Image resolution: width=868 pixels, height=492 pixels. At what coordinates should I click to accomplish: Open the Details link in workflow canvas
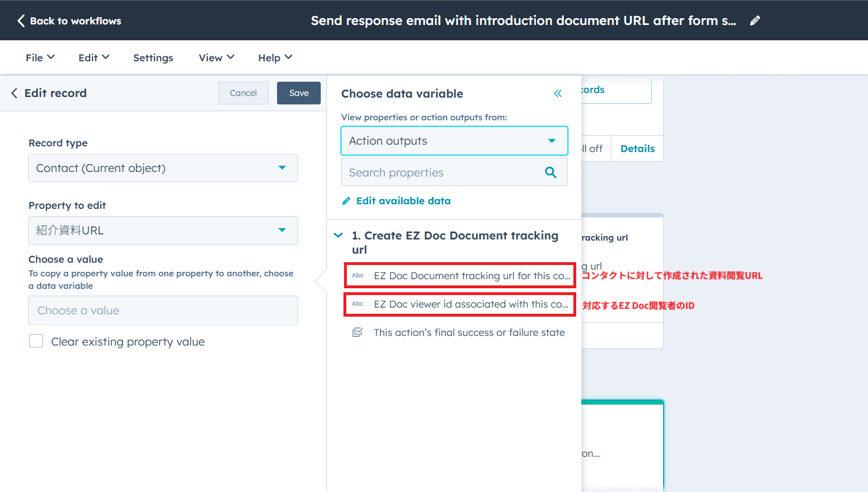[637, 149]
